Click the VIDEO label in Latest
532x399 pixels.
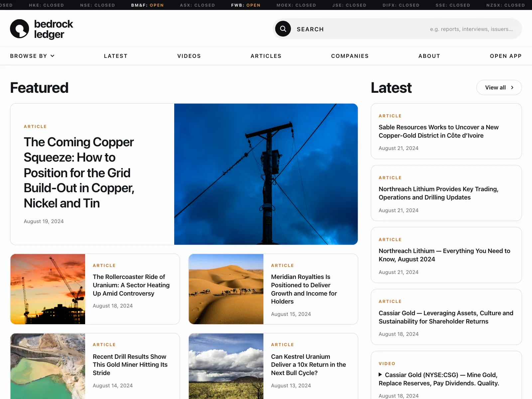tap(387, 363)
